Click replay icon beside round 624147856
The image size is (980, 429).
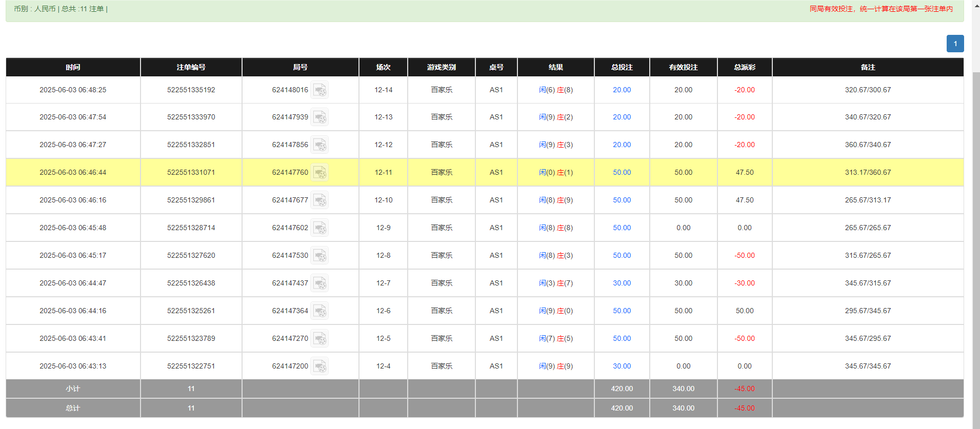pyautogui.click(x=319, y=145)
